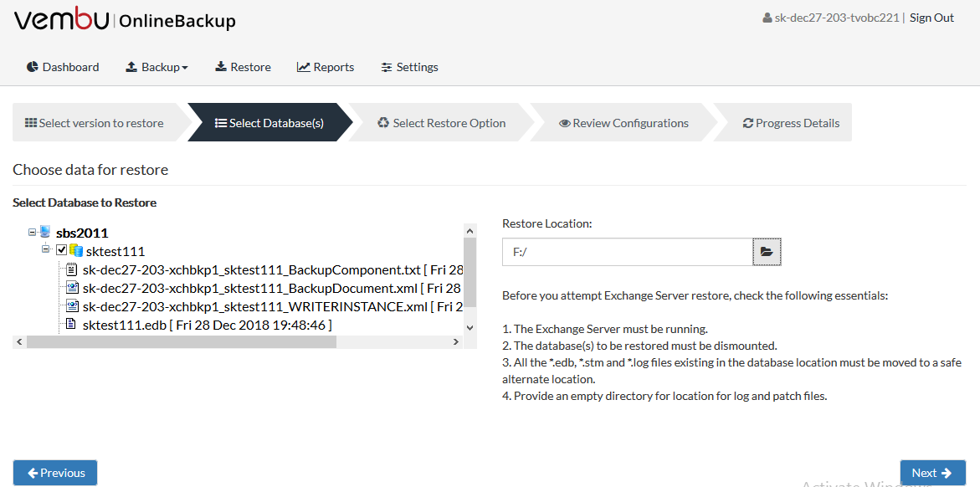Click the Next button

tap(932, 473)
